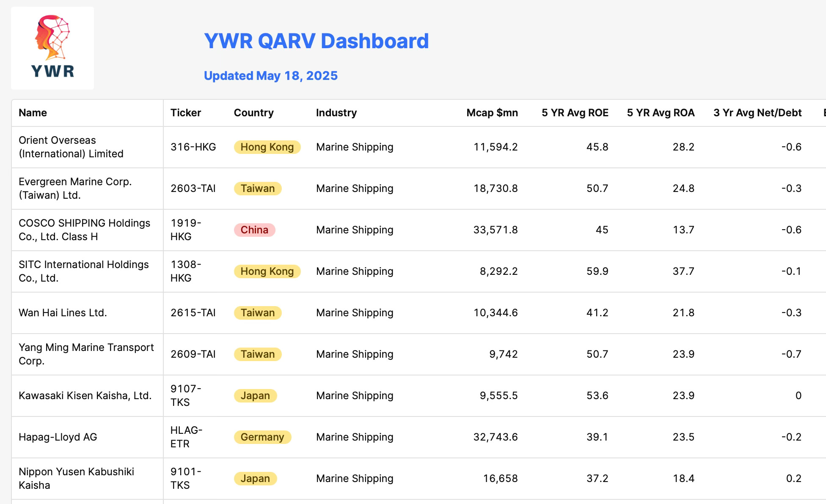Image resolution: width=826 pixels, height=504 pixels.
Task: Click ticker 2609-TAI
Action: 193,354
